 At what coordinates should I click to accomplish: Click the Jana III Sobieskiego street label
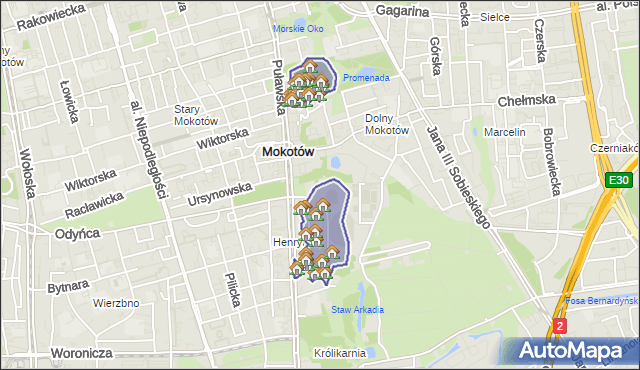click(x=458, y=177)
